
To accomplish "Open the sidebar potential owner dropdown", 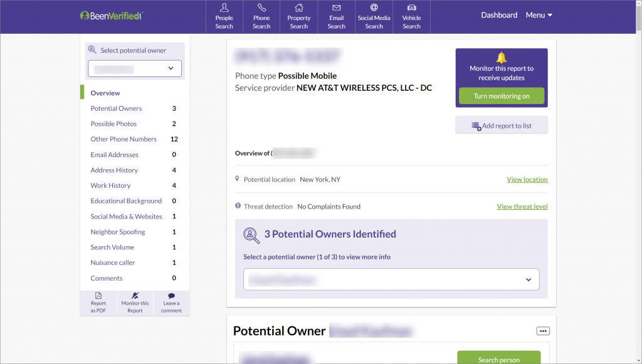I will pyautogui.click(x=135, y=68).
